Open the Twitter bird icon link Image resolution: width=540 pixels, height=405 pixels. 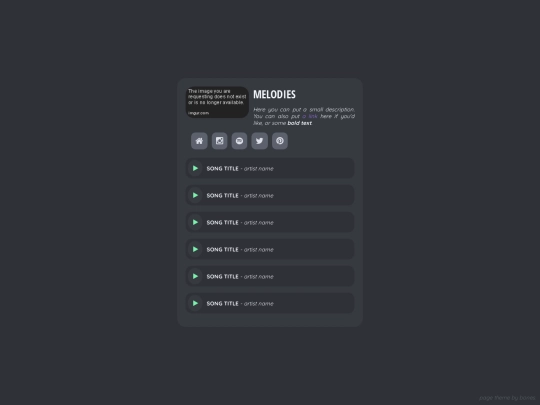(x=260, y=141)
